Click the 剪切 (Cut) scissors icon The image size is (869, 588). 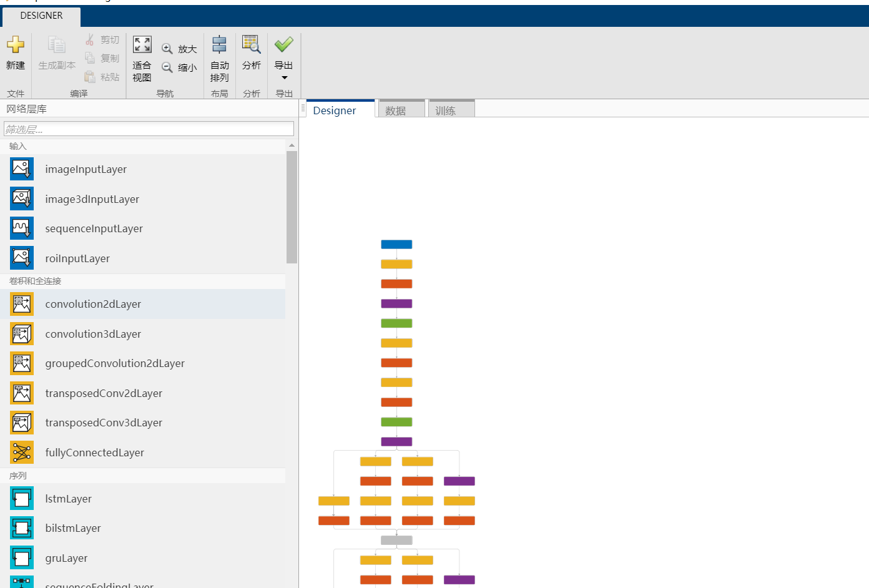click(90, 39)
